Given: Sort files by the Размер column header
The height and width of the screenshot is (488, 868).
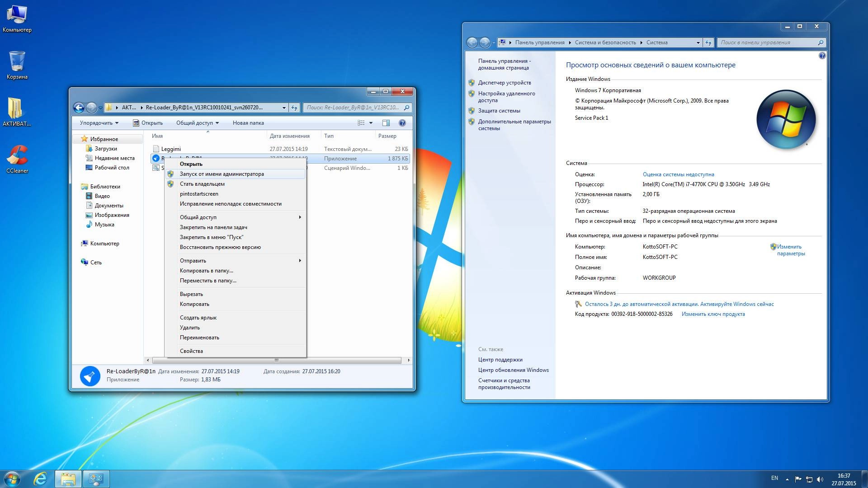Looking at the screenshot, I should pos(393,136).
